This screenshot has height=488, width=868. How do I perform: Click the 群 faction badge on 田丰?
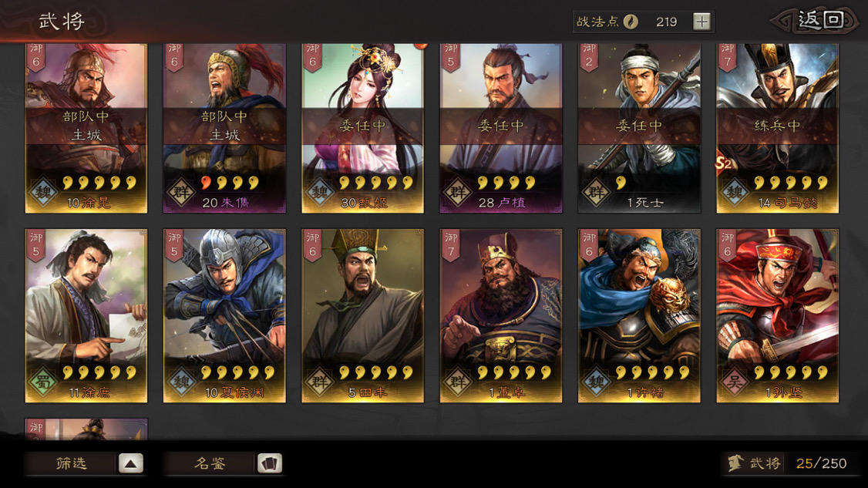[319, 382]
